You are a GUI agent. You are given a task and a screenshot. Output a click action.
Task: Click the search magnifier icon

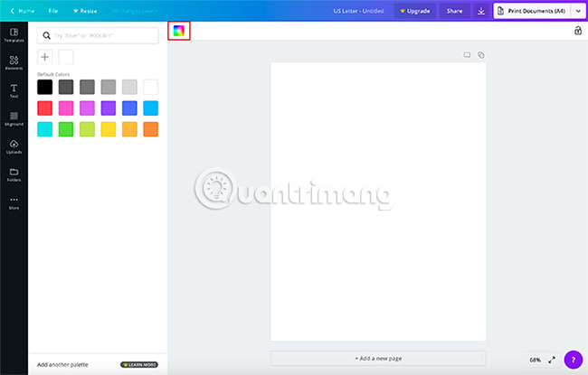click(x=46, y=35)
